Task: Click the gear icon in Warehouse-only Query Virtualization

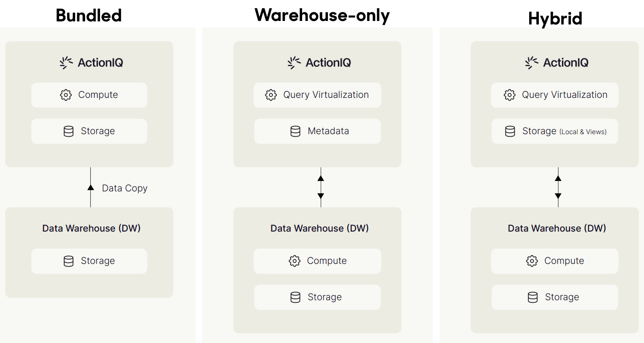Action: (x=271, y=95)
